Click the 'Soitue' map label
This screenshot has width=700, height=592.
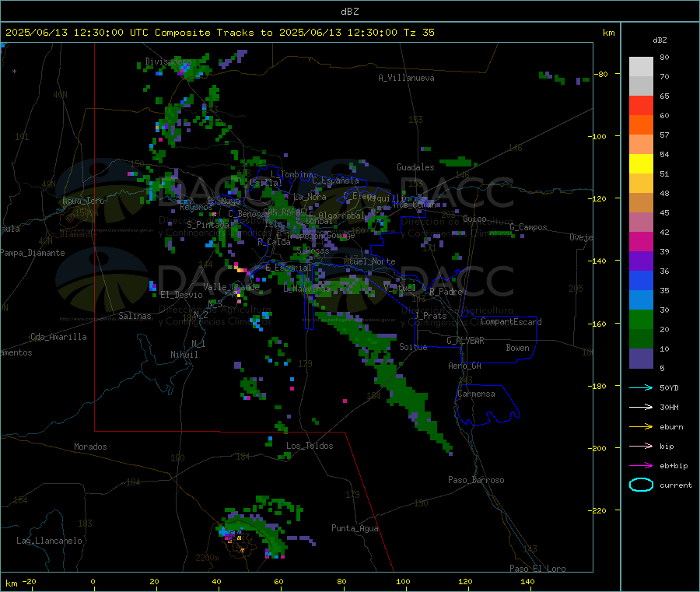tap(413, 347)
